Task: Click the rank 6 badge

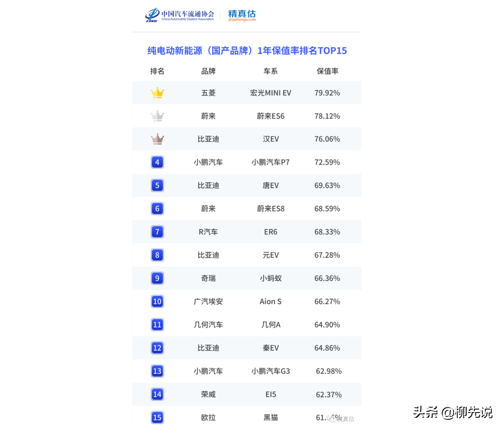Action: tap(157, 209)
